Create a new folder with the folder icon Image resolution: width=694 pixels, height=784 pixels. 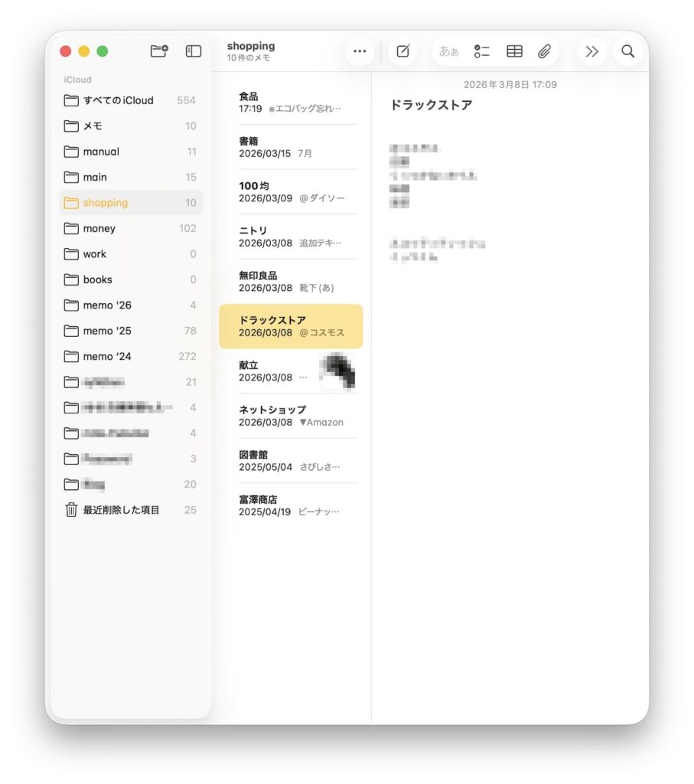coord(158,51)
